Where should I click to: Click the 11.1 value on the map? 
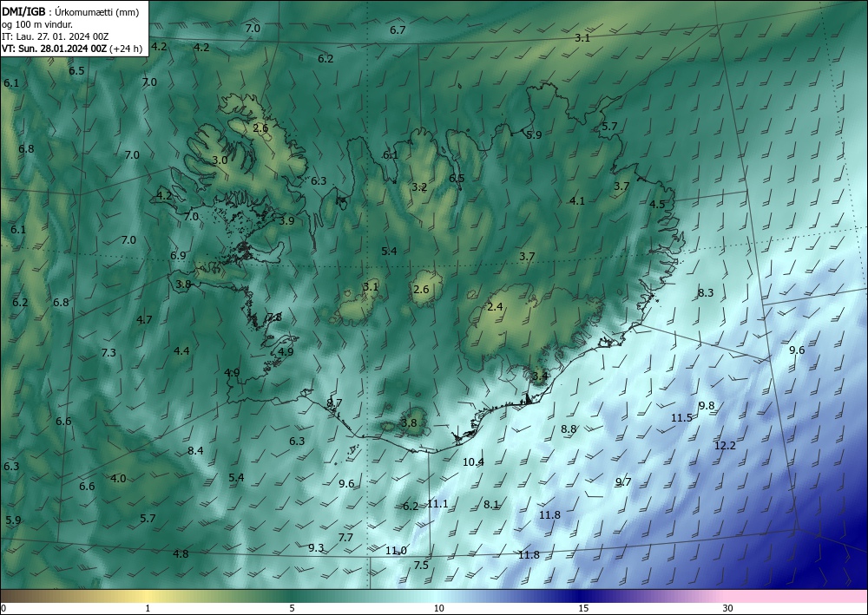(x=437, y=504)
